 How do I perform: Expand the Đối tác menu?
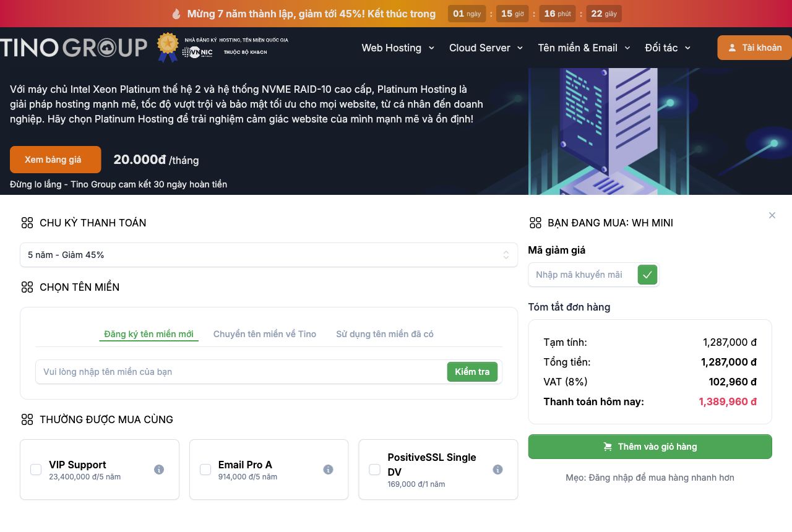pyautogui.click(x=668, y=48)
